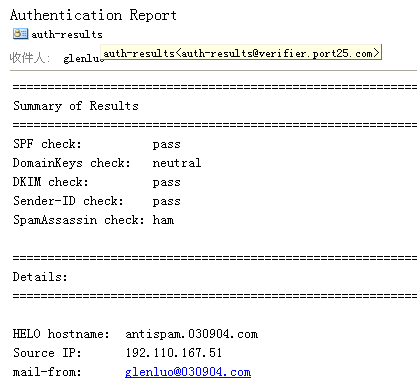The width and height of the screenshot is (417, 387).
Task: Click the HELO hostname label
Action: pos(61,334)
